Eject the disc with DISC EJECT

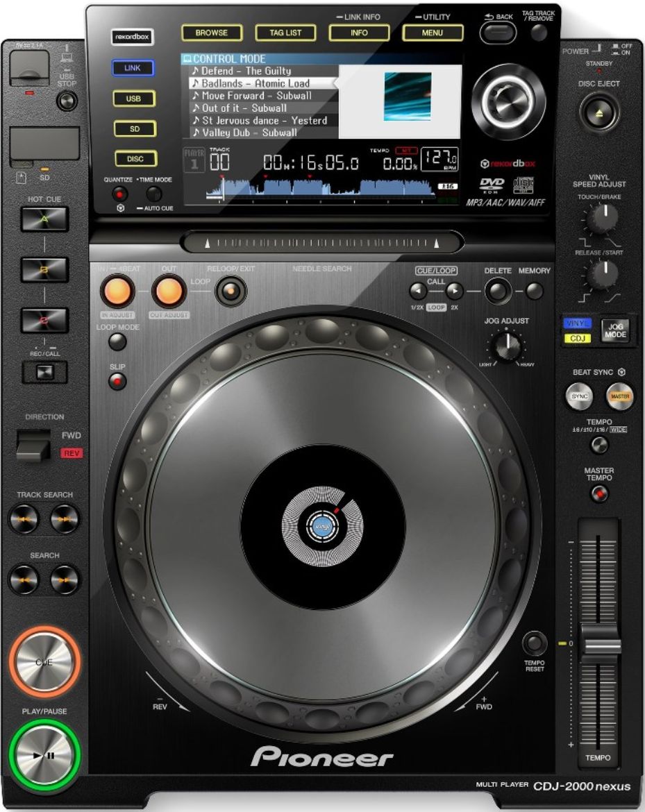599,112
